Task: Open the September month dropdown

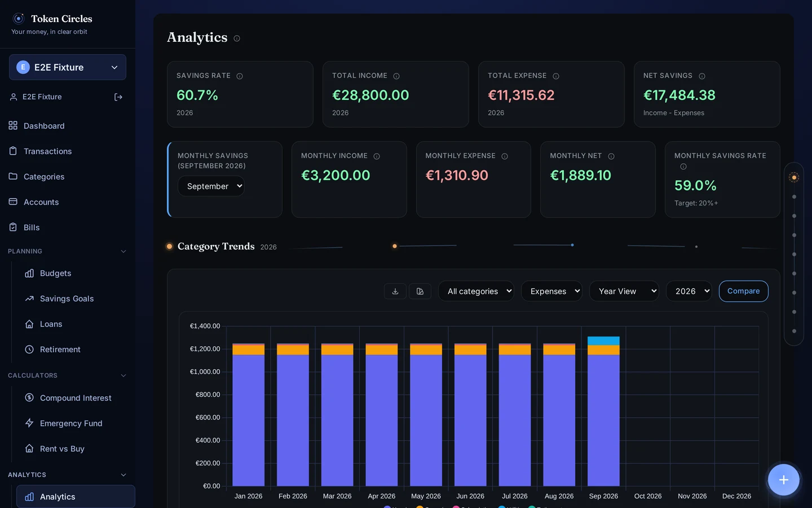Action: [x=211, y=186]
